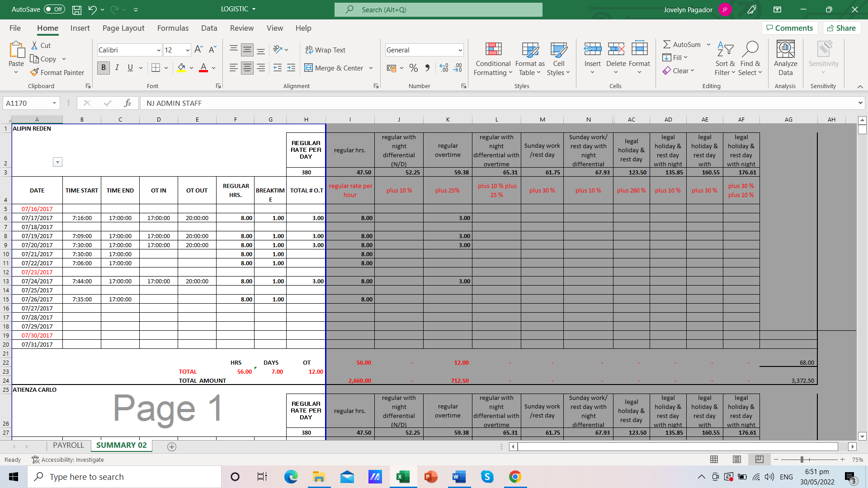The height and width of the screenshot is (488, 868).
Task: Click the Share button
Action: click(841, 28)
